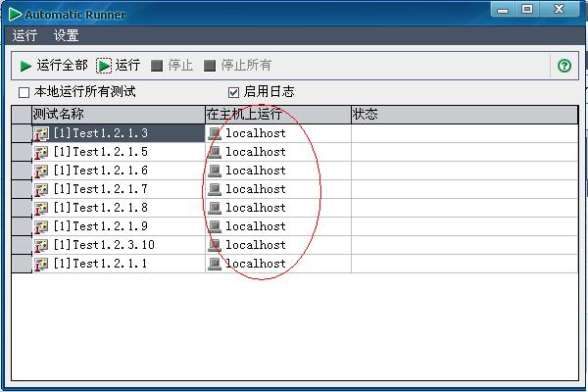The height and width of the screenshot is (392, 588).
Task: Click localhost text in Test1.2.1.9 row
Action: [x=256, y=226]
